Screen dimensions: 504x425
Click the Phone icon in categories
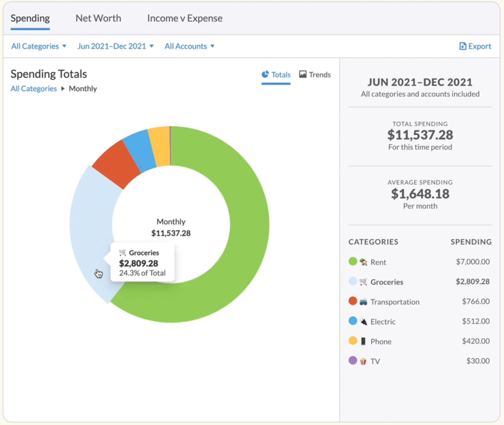(x=364, y=342)
